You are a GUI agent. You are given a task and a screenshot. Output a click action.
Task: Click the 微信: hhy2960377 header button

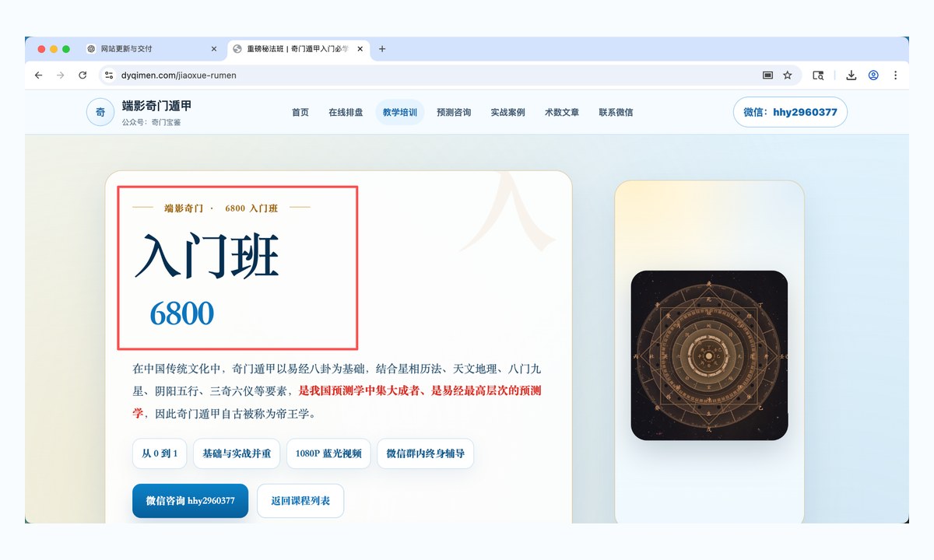pos(790,112)
